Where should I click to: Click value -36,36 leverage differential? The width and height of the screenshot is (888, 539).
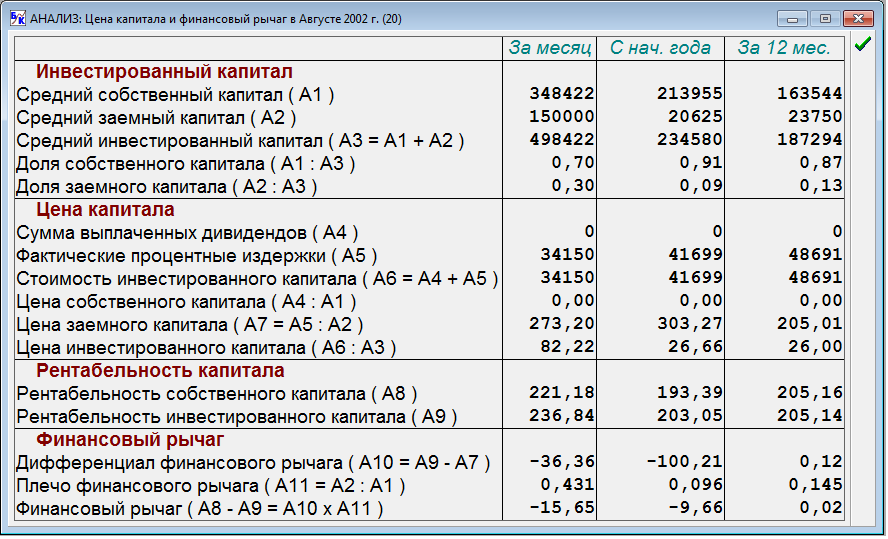[562, 462]
